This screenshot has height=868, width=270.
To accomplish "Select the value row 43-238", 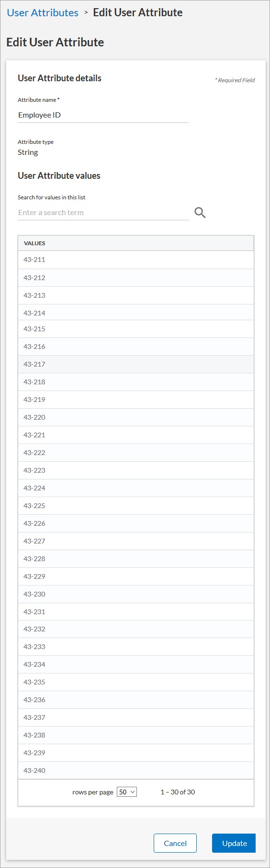I will pyautogui.click(x=136, y=735).
